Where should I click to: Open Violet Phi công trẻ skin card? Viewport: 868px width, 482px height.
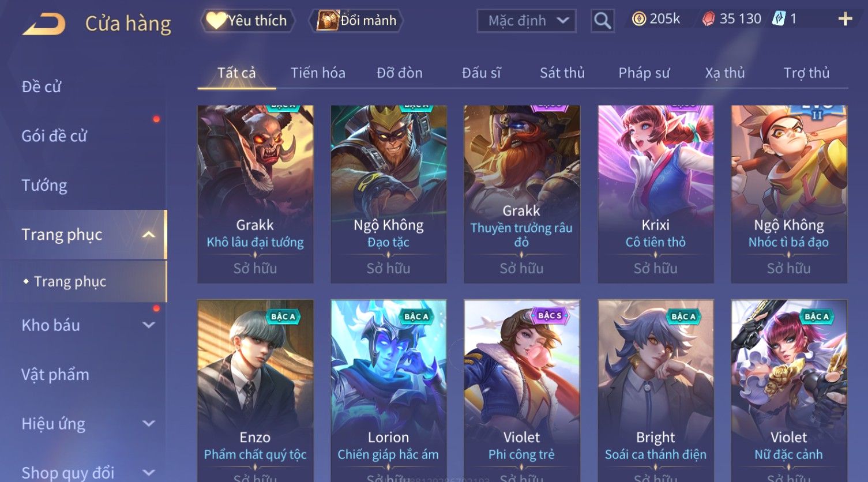pos(521,391)
